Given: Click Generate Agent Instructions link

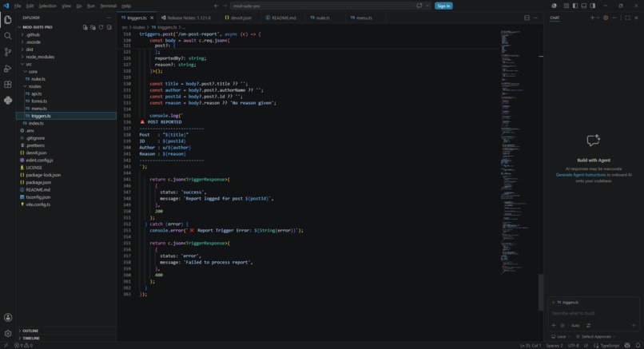Looking at the screenshot, I should pos(580,175).
